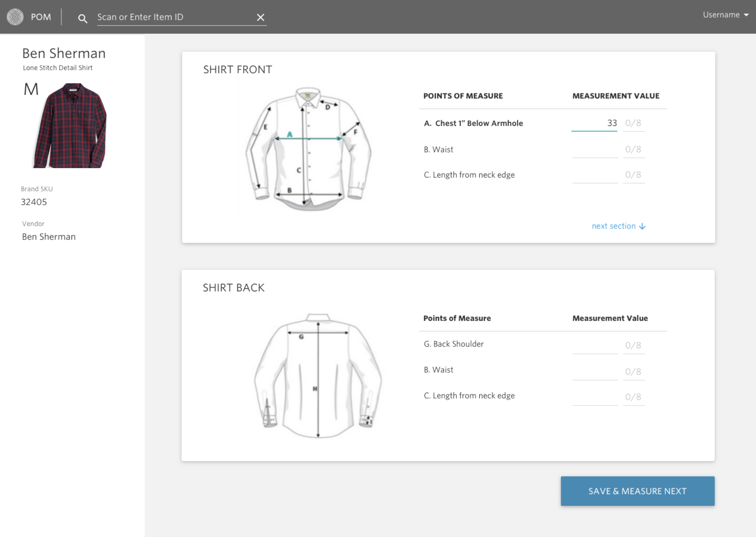Open the Username dropdown menu
This screenshot has width=756, height=537.
click(725, 15)
